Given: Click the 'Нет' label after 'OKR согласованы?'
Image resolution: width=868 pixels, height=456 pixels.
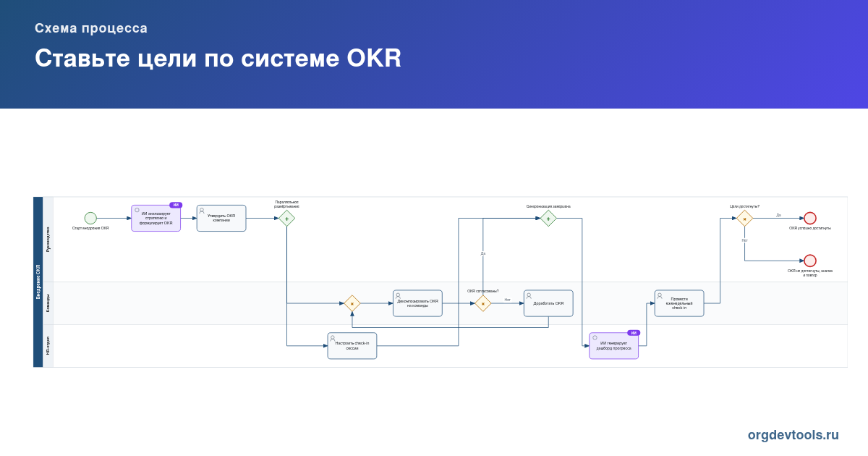Looking at the screenshot, I should pos(508,300).
